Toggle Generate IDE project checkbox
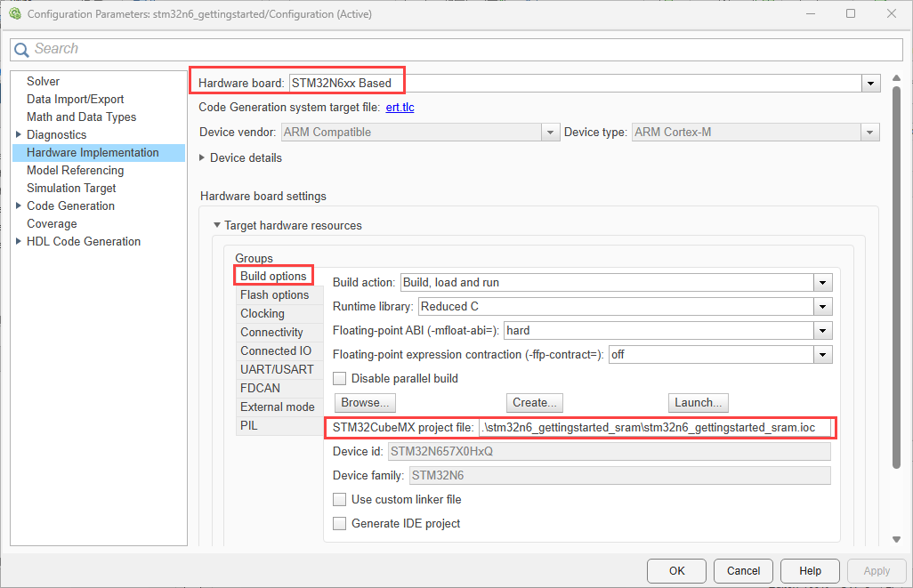The image size is (913, 588). (x=339, y=523)
